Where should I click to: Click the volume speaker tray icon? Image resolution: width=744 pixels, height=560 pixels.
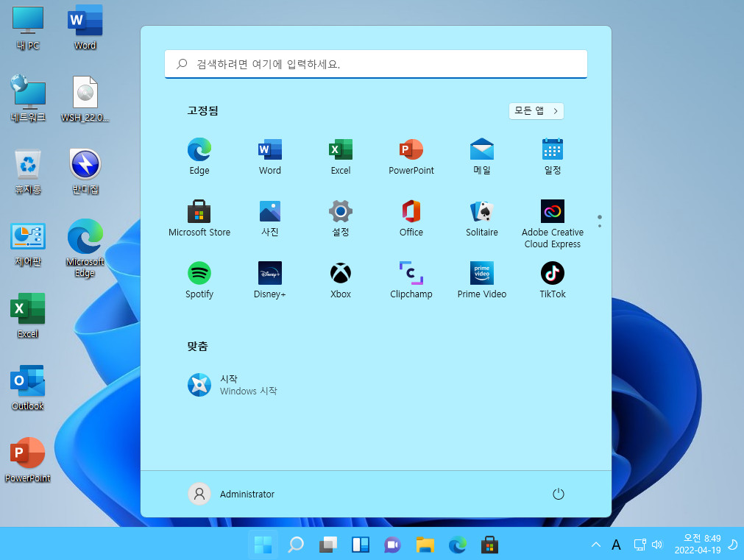tap(657, 545)
